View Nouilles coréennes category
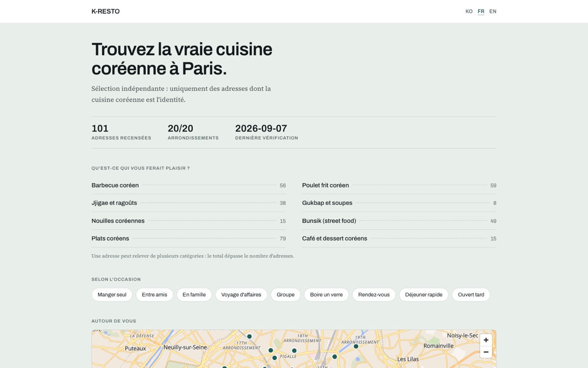 click(189, 221)
